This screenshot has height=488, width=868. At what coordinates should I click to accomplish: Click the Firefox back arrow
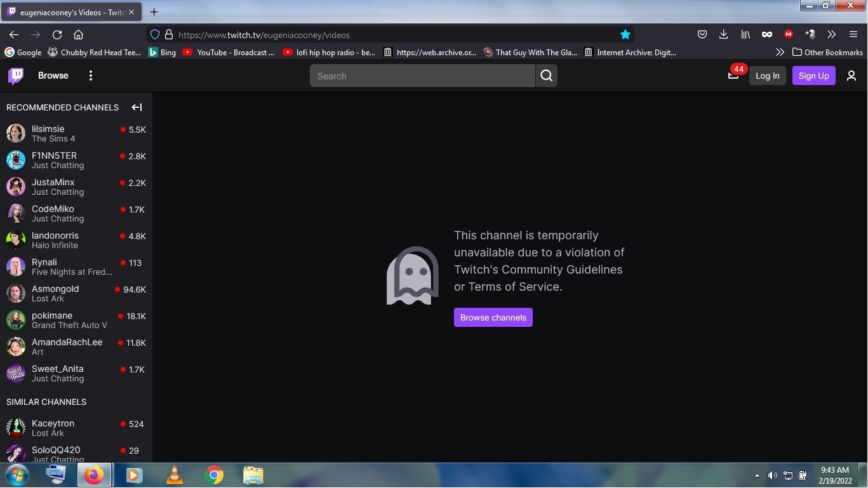tap(14, 35)
